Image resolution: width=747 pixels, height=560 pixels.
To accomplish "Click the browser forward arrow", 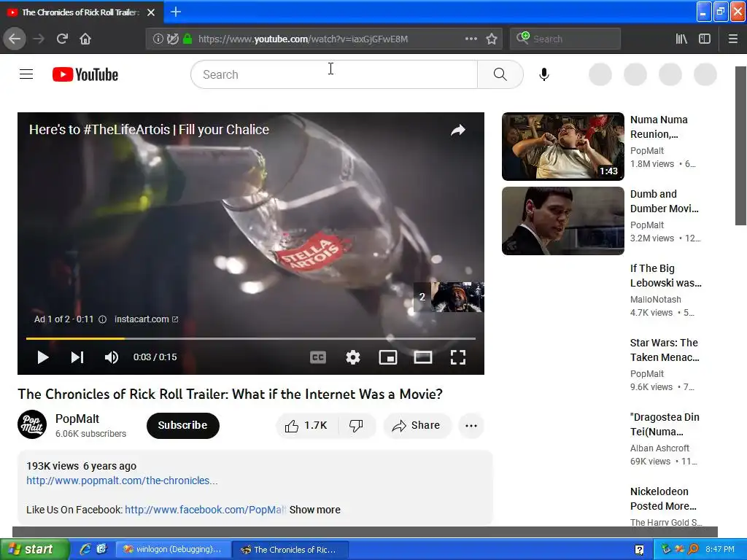I will (39, 39).
